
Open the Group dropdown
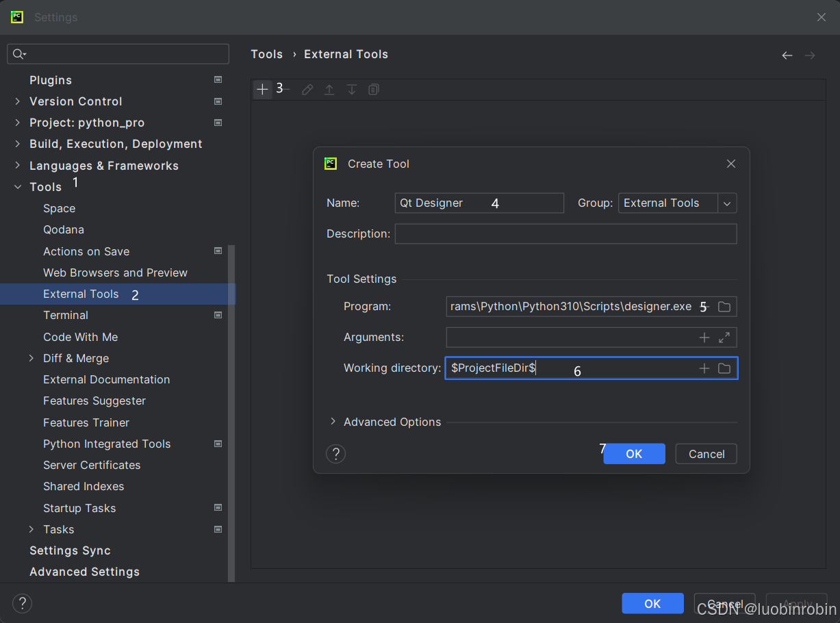(x=727, y=203)
